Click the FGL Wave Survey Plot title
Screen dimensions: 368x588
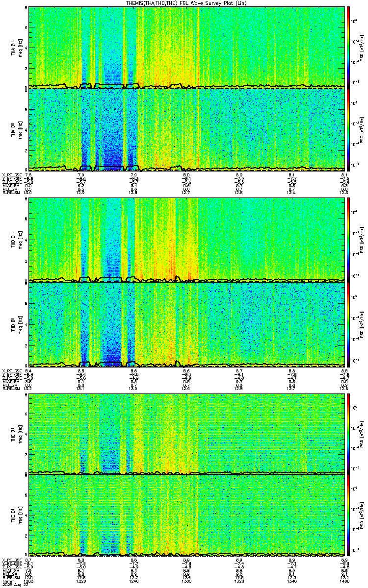pos(184,3)
